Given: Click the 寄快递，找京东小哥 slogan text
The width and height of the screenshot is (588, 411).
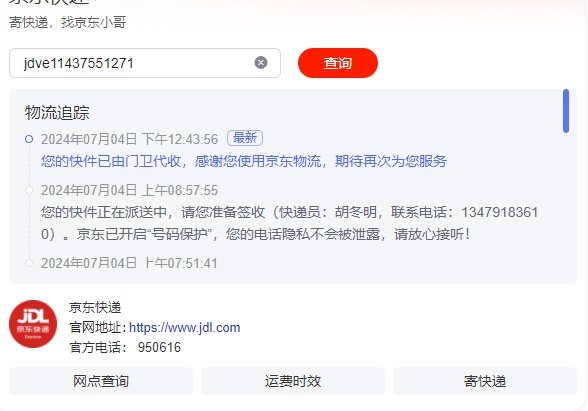Looking at the screenshot, I should click(x=68, y=22).
